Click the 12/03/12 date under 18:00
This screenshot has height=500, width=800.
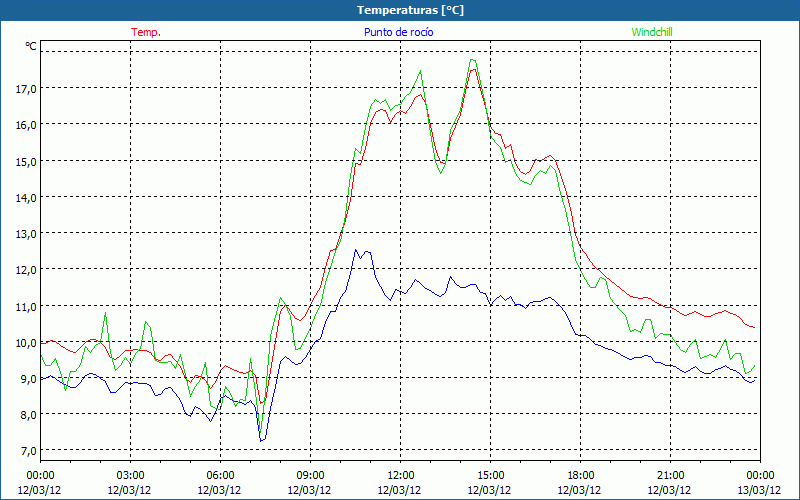(579, 490)
